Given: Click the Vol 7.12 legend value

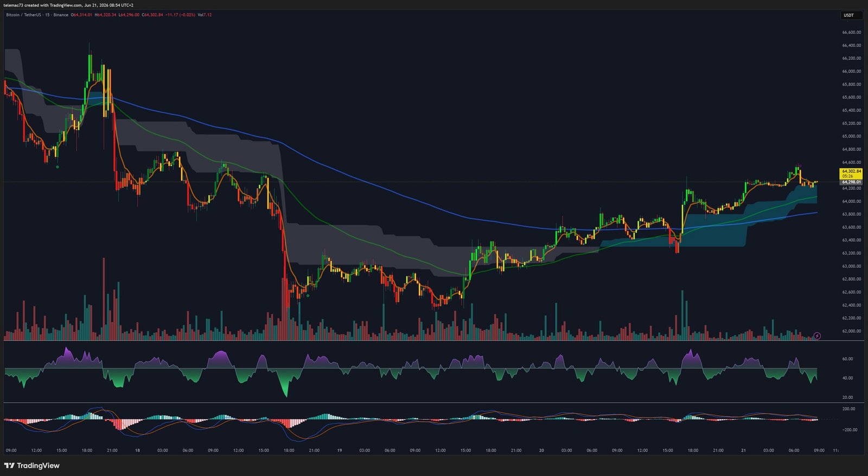Looking at the screenshot, I should [205, 15].
